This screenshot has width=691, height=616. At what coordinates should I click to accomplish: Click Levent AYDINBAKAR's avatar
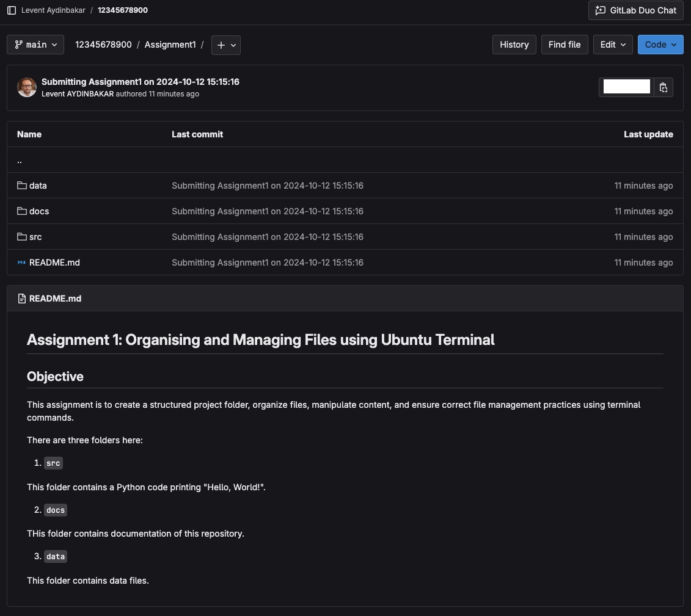[x=26, y=87]
